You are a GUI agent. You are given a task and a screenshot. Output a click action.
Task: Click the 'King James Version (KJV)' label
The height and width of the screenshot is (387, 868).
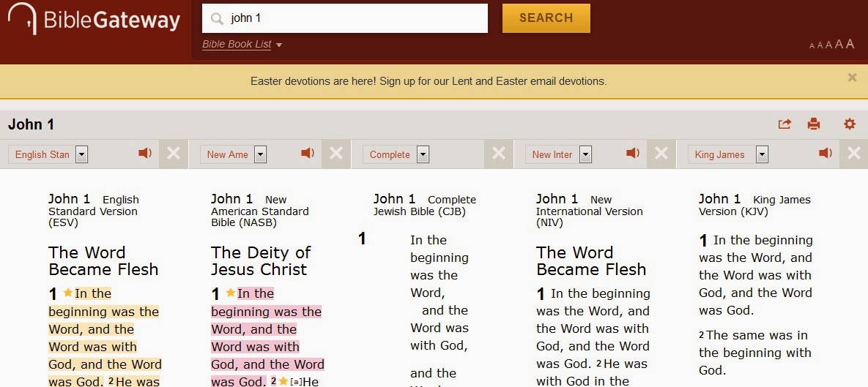click(754, 206)
